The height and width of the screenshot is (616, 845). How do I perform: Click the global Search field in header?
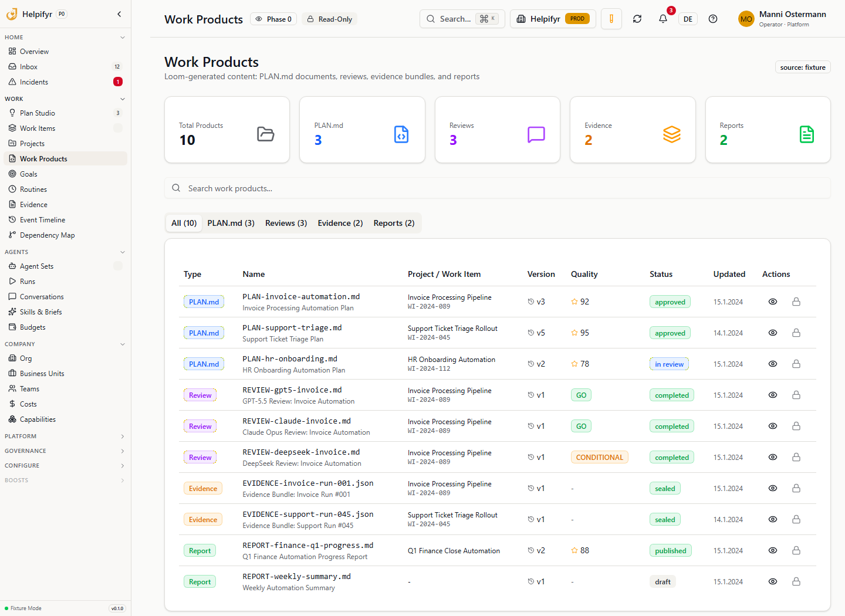(462, 19)
